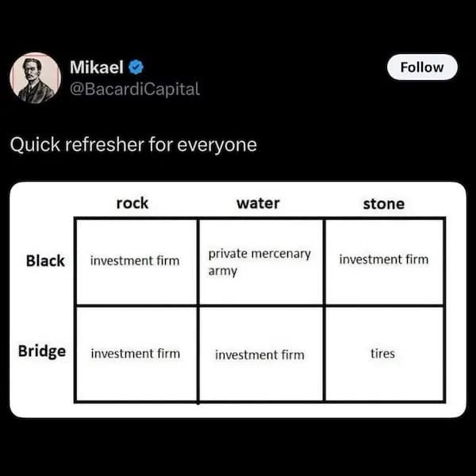The image size is (476, 476).
Task: Click 'investment firm' in the Black/rock cell
Action: pos(135,260)
